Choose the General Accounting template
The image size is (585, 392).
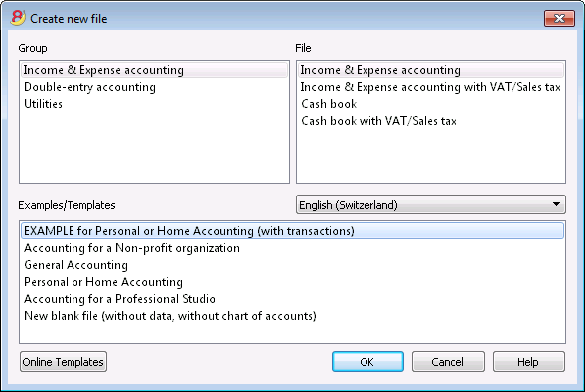pos(75,265)
